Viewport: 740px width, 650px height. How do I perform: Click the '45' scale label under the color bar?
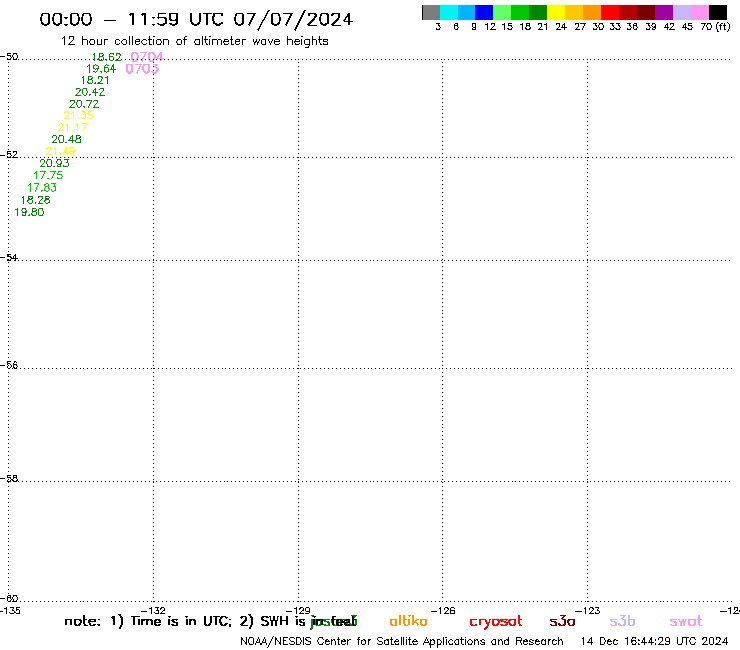click(x=687, y=27)
